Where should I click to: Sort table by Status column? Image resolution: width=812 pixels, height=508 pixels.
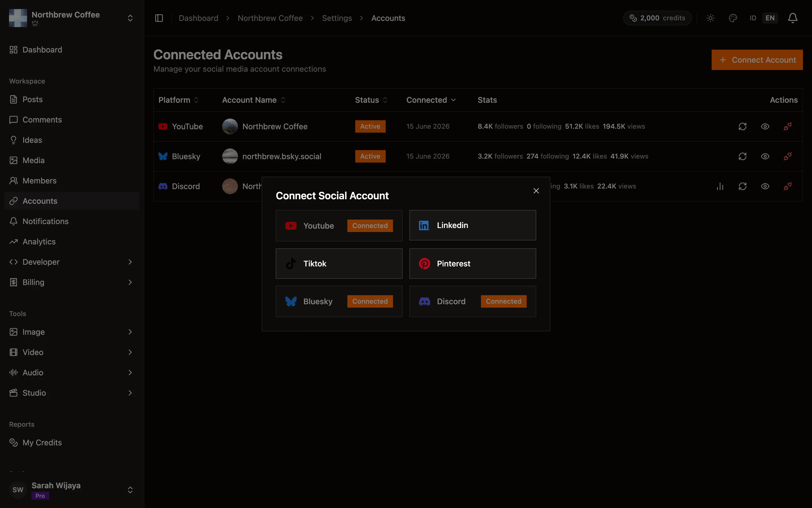pyautogui.click(x=371, y=100)
